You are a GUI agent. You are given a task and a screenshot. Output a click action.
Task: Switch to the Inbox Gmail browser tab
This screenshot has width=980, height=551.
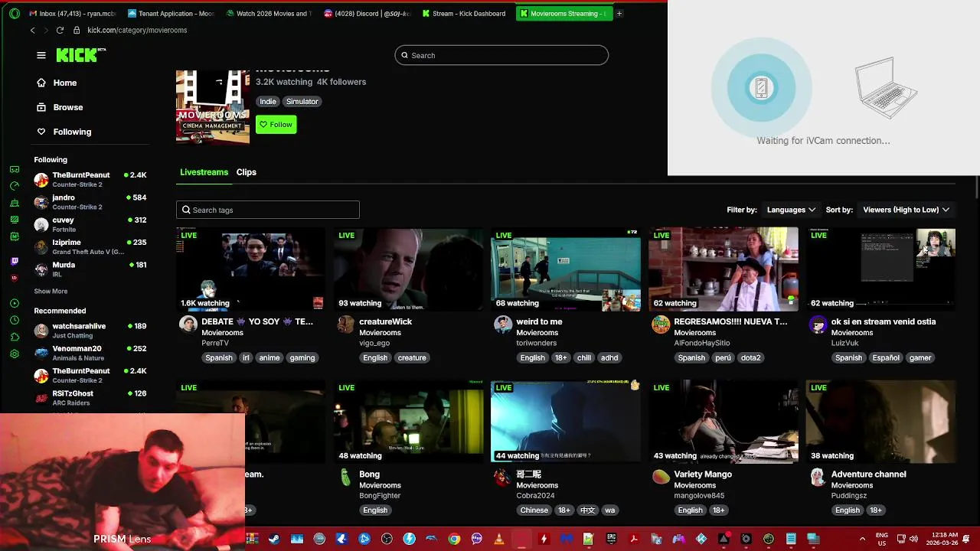click(x=72, y=13)
